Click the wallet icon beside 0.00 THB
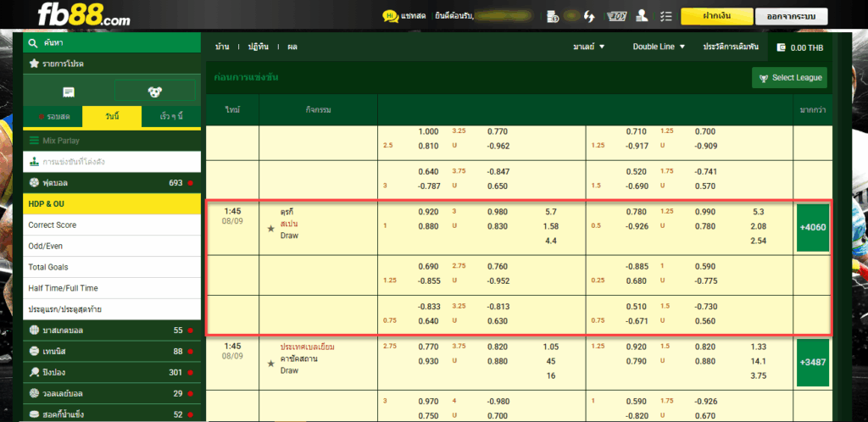Screen dimensions: 868x422 (x=781, y=47)
